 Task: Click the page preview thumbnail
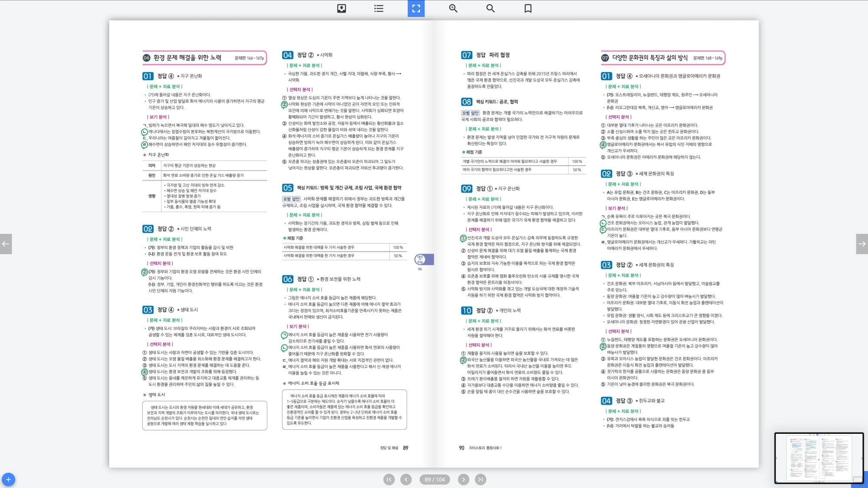coord(819,458)
